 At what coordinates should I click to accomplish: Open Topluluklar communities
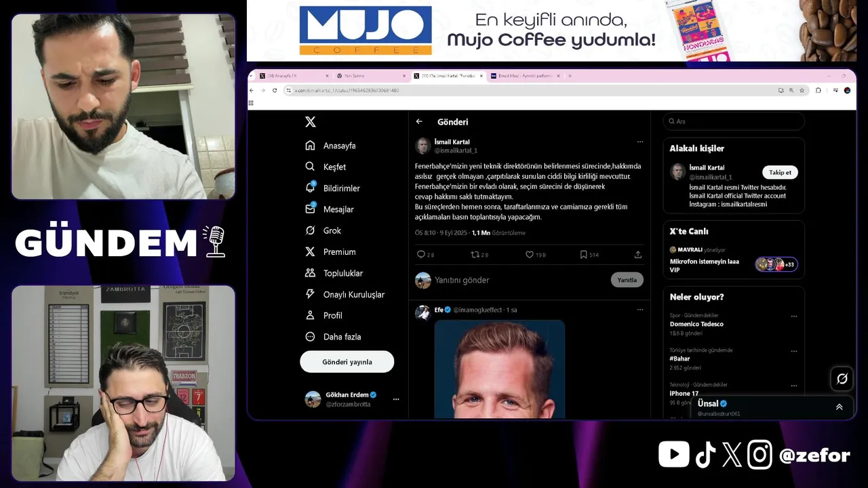coord(334,273)
